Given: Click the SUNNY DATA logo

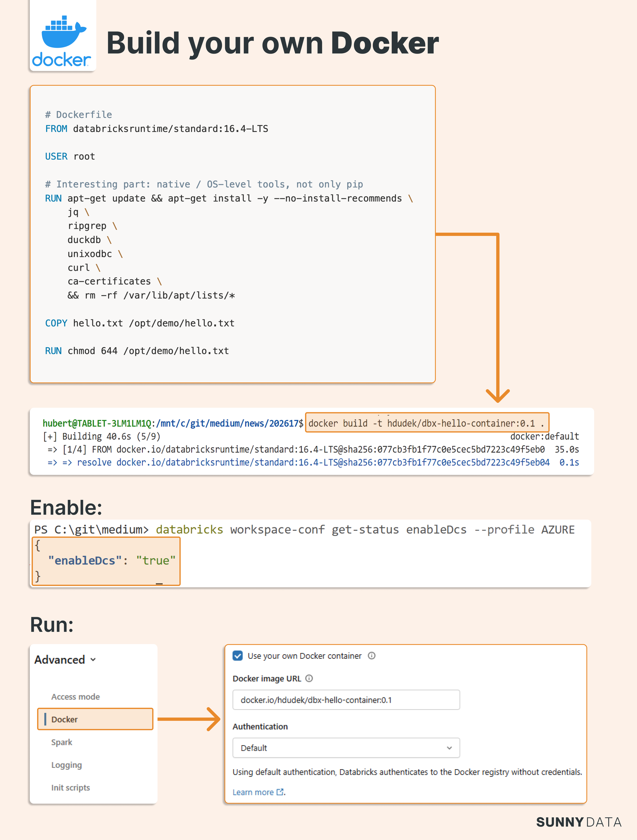Looking at the screenshot, I should coord(579,822).
